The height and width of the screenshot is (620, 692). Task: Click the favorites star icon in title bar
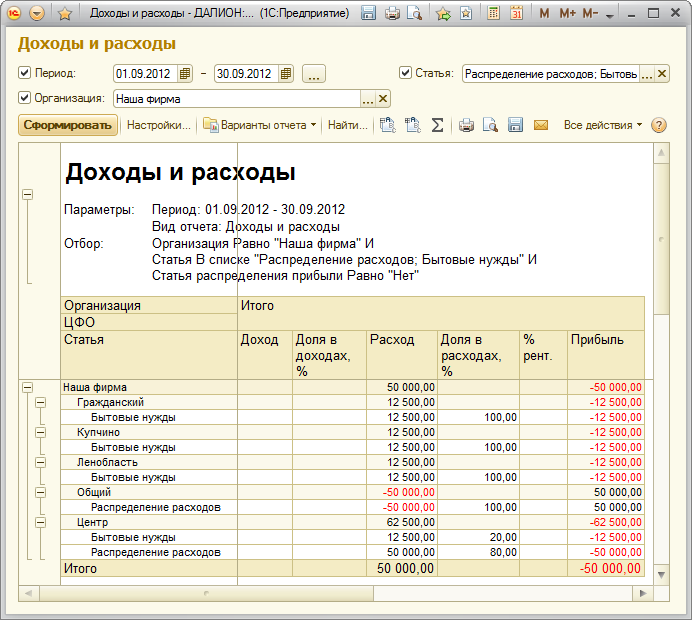[x=65, y=14]
